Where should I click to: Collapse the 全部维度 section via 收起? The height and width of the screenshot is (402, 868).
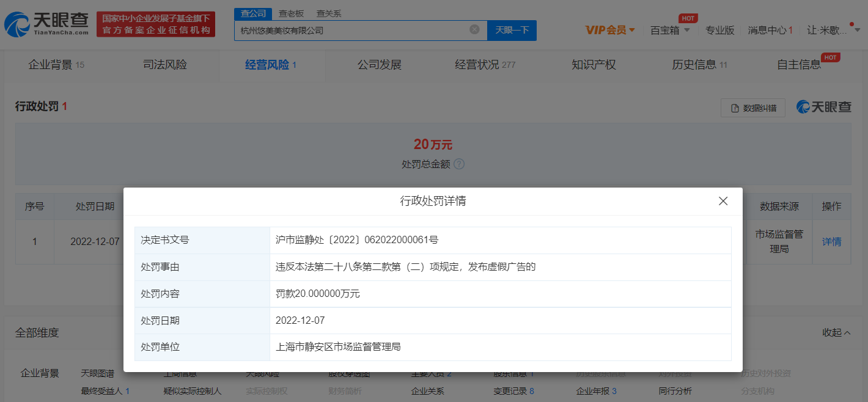click(x=836, y=332)
